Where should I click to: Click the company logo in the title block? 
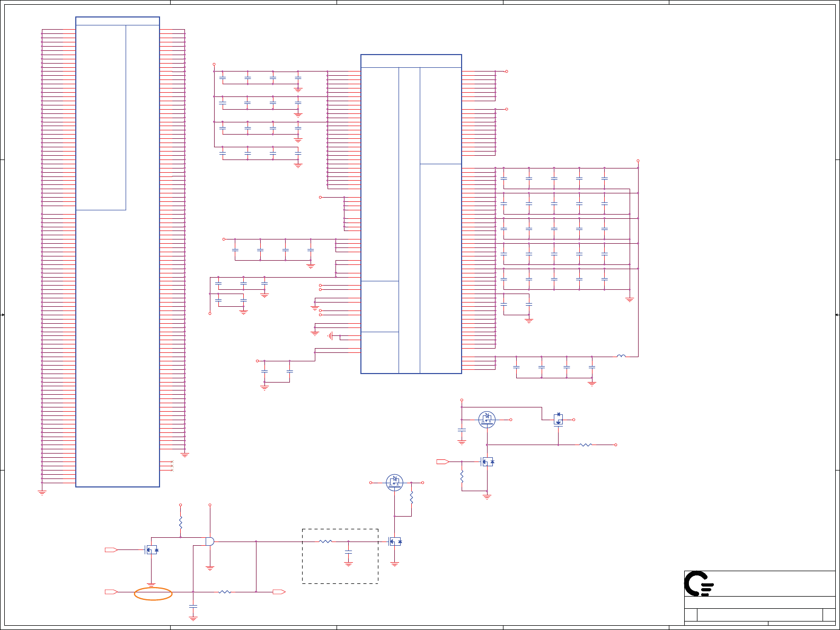point(699,584)
